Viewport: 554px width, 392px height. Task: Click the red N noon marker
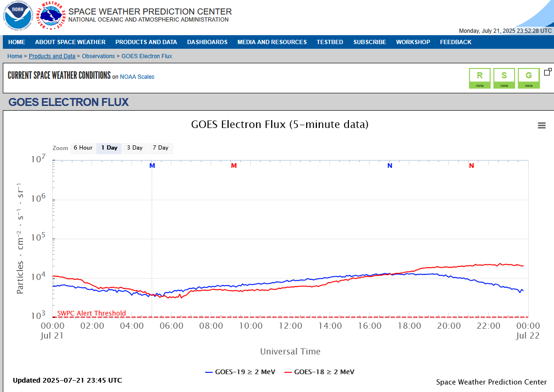tap(471, 166)
